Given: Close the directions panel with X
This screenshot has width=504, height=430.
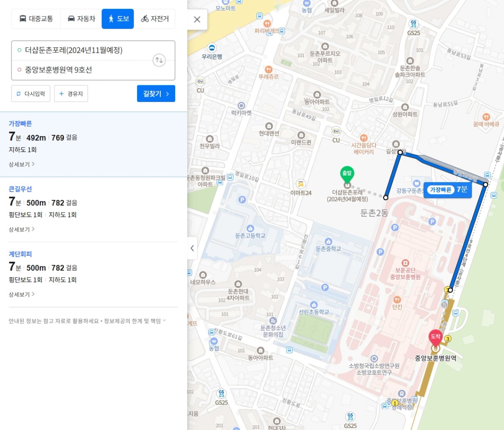Looking at the screenshot, I should (197, 19).
